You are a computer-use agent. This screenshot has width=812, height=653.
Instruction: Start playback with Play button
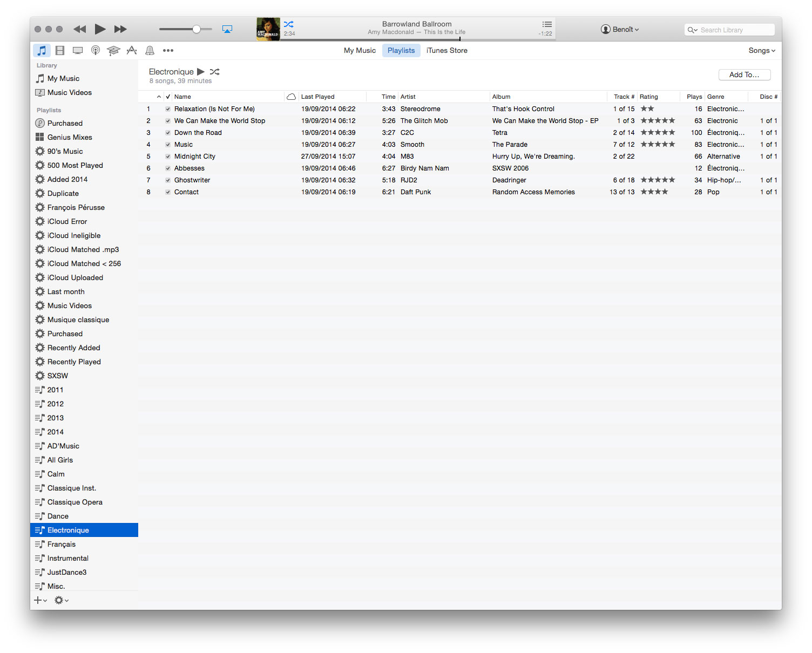click(x=100, y=29)
